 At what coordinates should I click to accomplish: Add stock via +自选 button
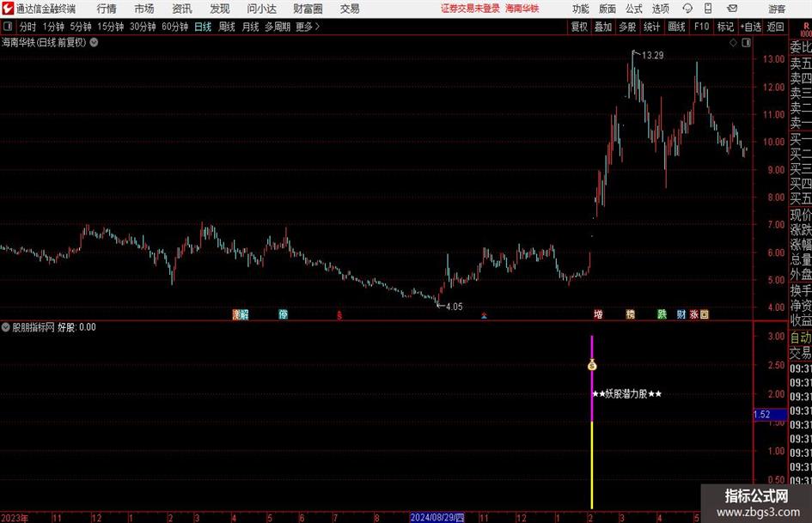point(750,27)
